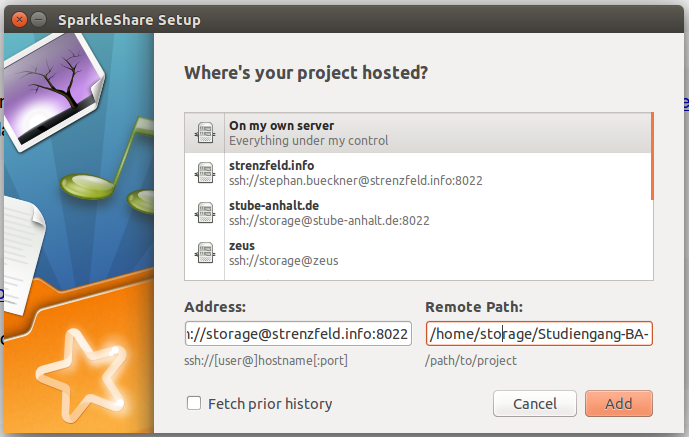The height and width of the screenshot is (437, 689).
Task: Click the server icon next to zeus
Action: (206, 252)
